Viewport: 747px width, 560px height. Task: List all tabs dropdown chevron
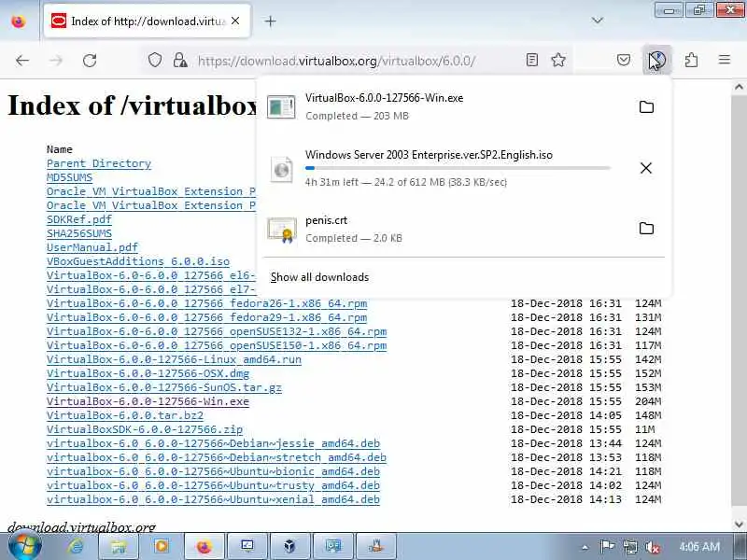pos(598,21)
